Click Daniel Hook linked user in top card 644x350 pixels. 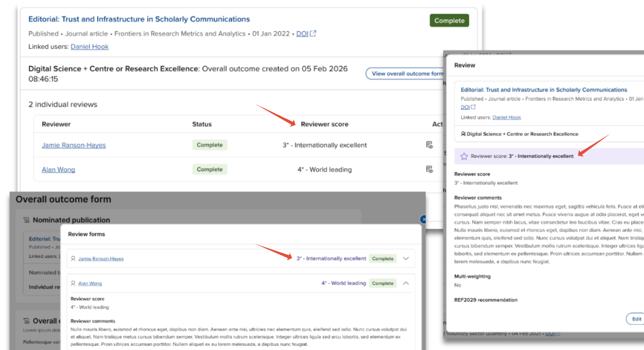[x=89, y=46]
